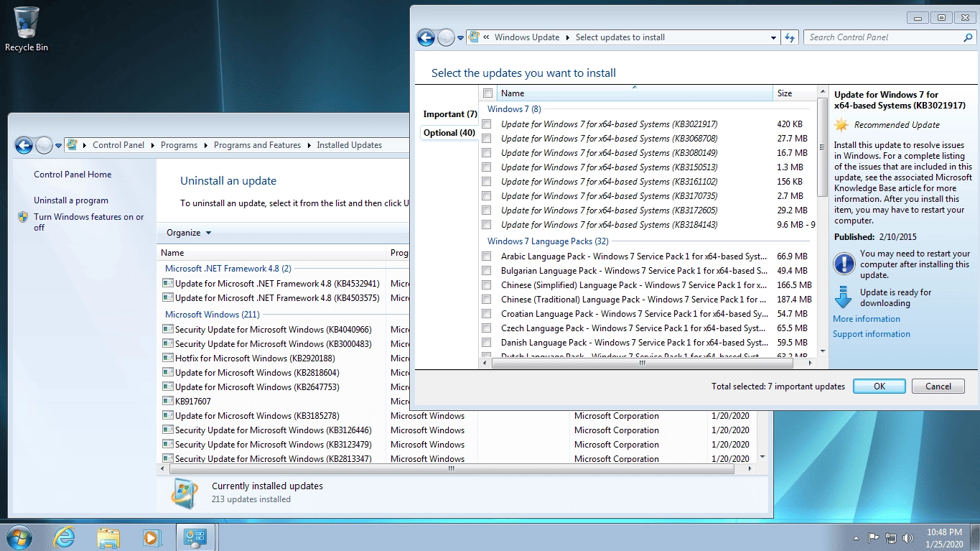Expand the breadcrumb arrow after Control Panel

(x=152, y=145)
